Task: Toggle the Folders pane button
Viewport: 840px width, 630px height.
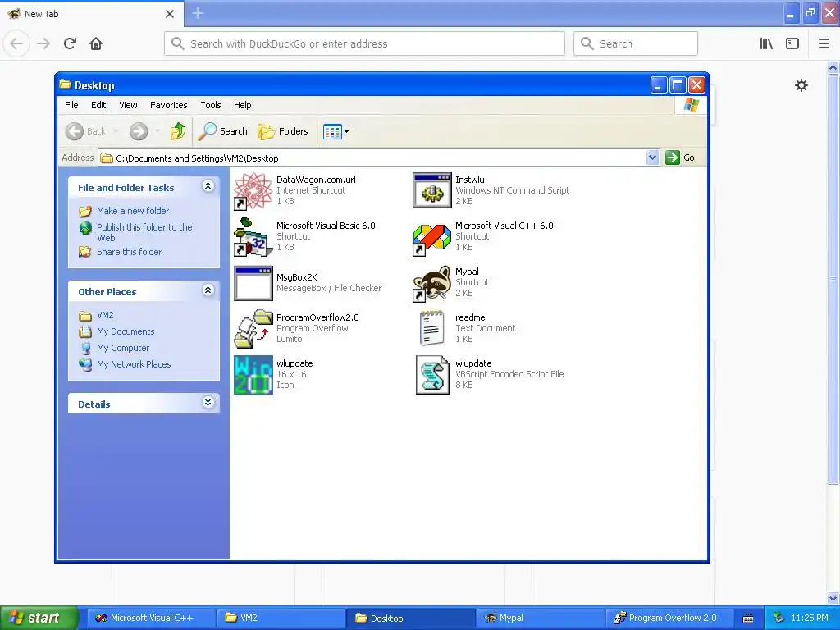Action: coord(283,131)
